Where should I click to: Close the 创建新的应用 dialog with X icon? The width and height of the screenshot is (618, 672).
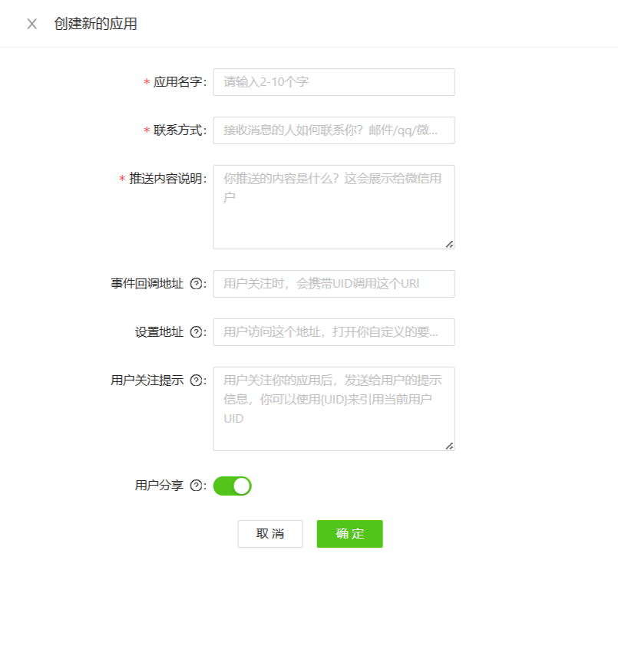[31, 24]
